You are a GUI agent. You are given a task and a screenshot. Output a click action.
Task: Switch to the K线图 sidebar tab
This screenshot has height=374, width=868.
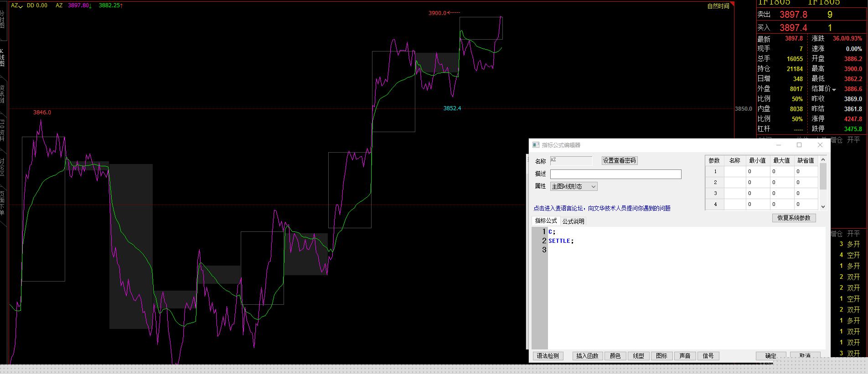click(x=2, y=57)
